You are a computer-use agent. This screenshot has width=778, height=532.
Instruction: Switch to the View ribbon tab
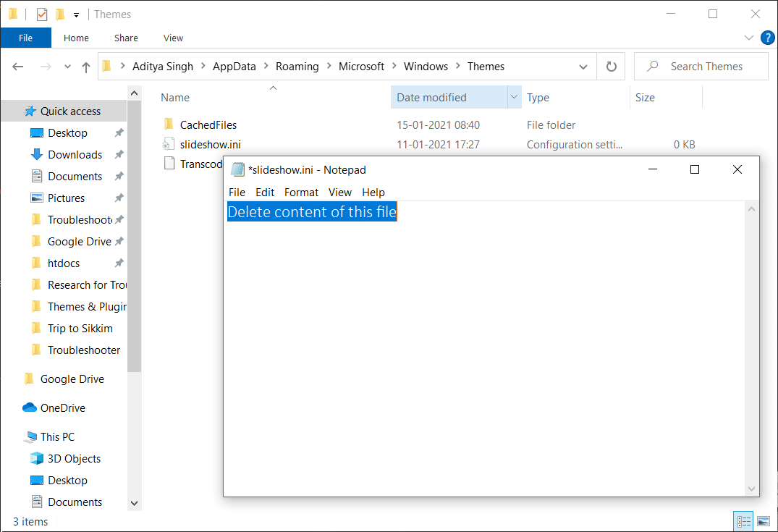[x=173, y=38]
